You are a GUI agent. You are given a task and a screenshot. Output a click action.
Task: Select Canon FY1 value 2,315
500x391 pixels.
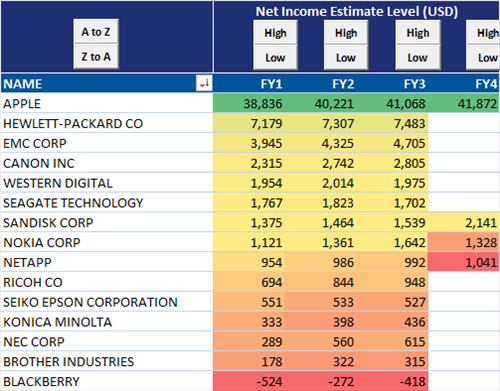coord(249,163)
